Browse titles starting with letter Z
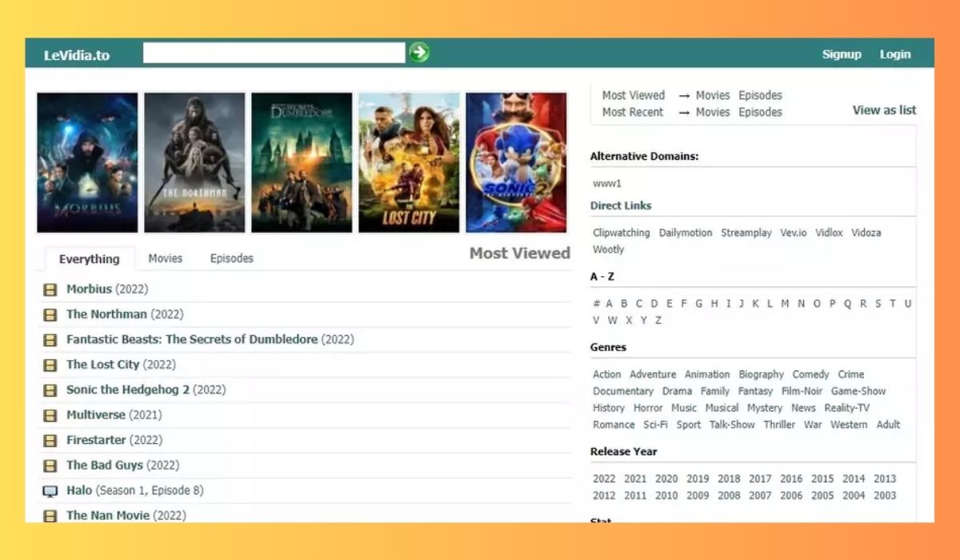This screenshot has height=560, width=960. click(658, 321)
